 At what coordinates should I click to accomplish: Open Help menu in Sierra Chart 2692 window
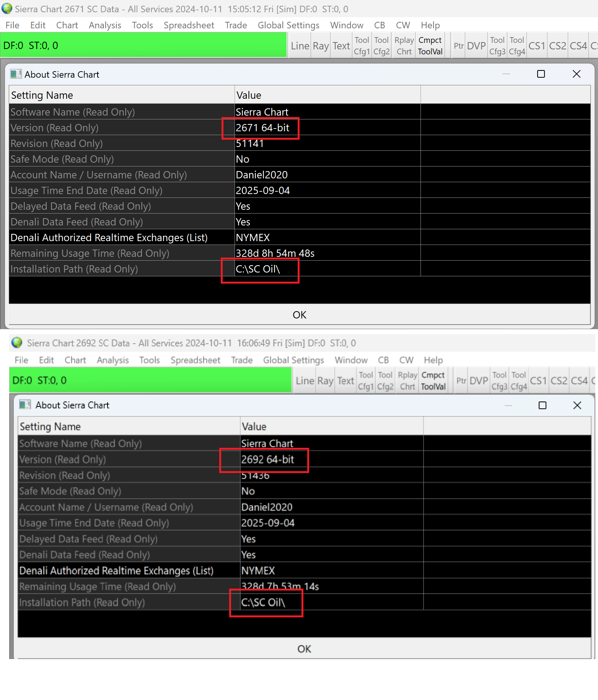pos(433,360)
